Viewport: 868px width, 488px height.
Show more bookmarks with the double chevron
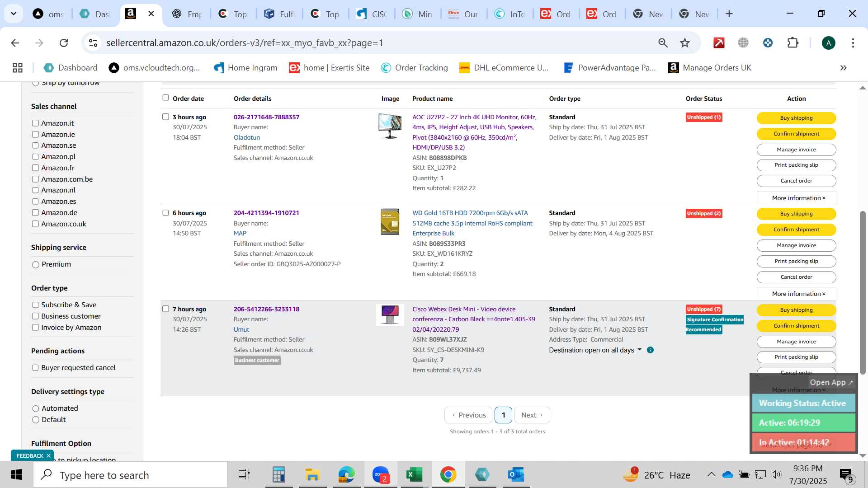[843, 68]
